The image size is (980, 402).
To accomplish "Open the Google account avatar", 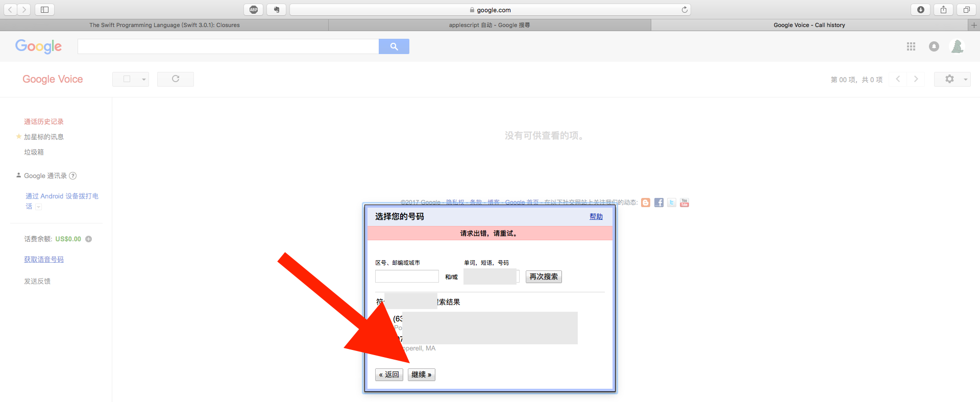I will point(958,46).
